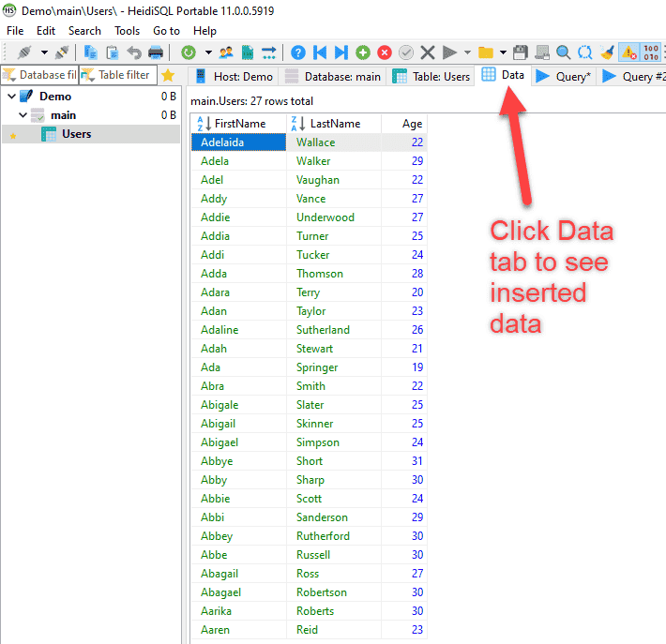Screen dimensions: 666x644
Task: Click the Export database as SQL icon
Action: pos(248,52)
